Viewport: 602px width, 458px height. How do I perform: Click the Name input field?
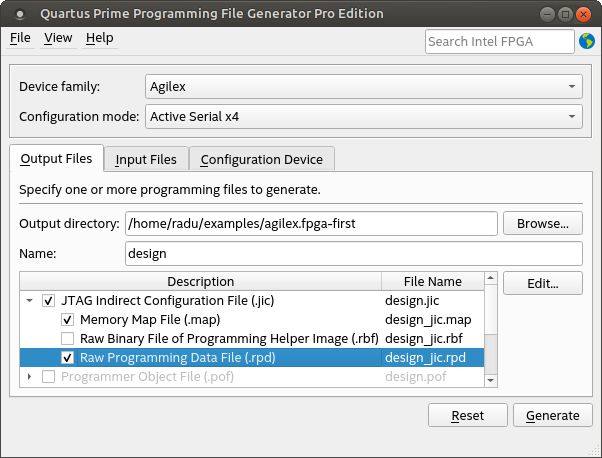pyautogui.click(x=353, y=254)
